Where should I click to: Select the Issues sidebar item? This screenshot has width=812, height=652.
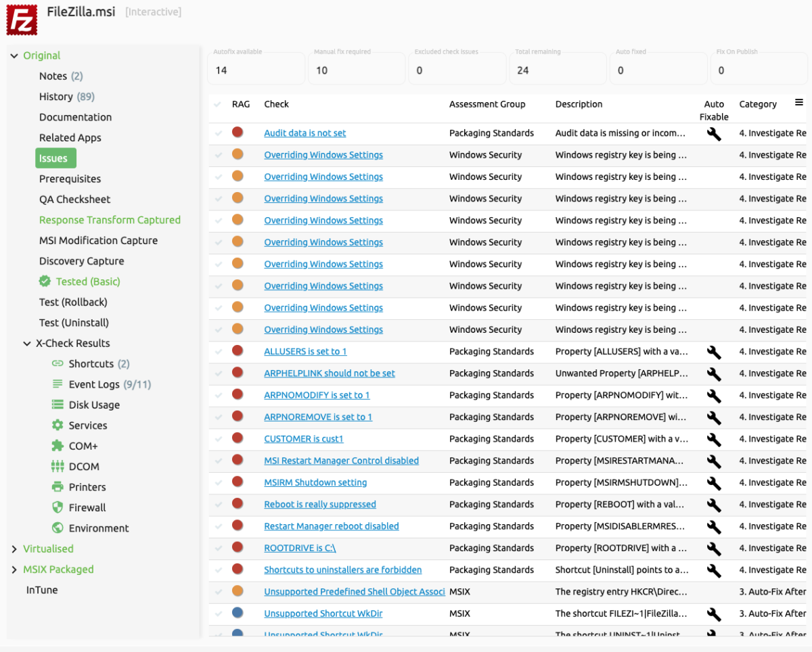tap(55, 158)
